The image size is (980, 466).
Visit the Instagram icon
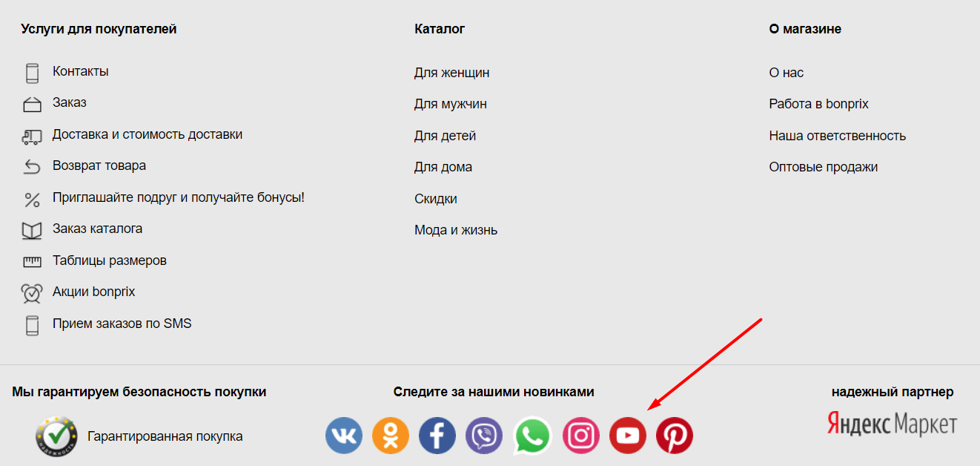[x=581, y=436]
